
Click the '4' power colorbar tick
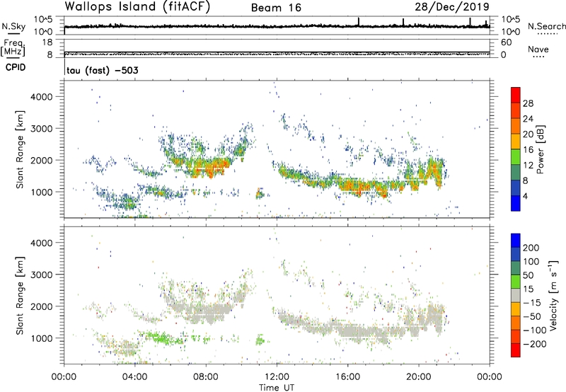[525, 196]
